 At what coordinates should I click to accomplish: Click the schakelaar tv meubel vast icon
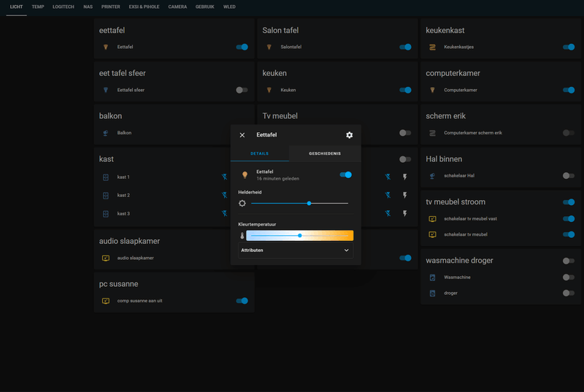[x=432, y=219]
